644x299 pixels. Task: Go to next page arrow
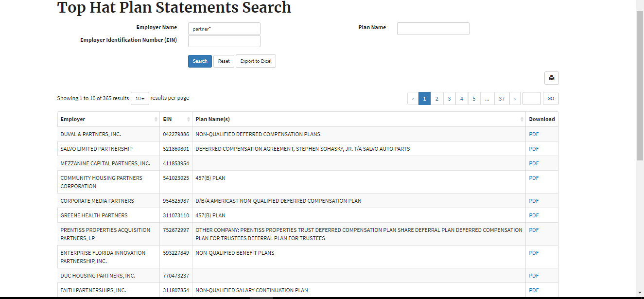[515, 99]
